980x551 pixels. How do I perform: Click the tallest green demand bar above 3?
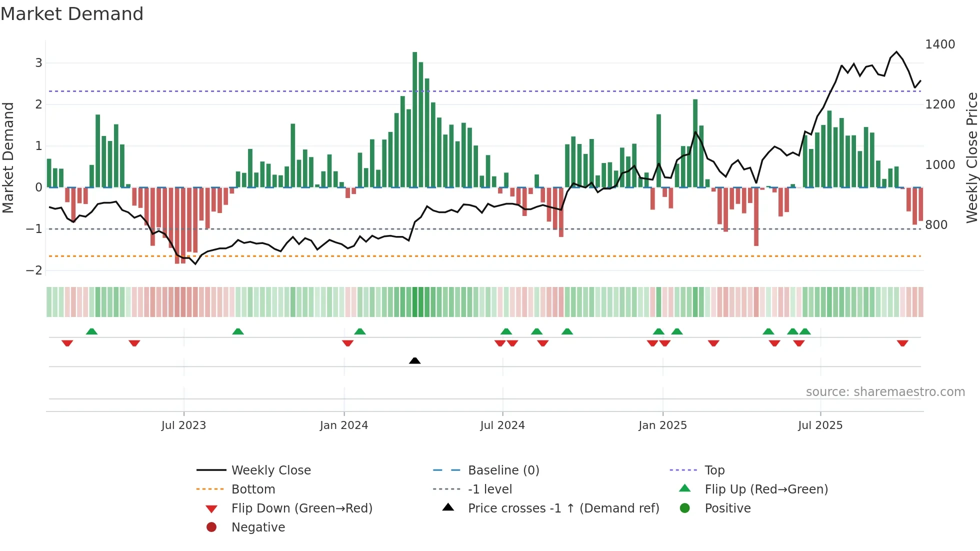pyautogui.click(x=415, y=119)
